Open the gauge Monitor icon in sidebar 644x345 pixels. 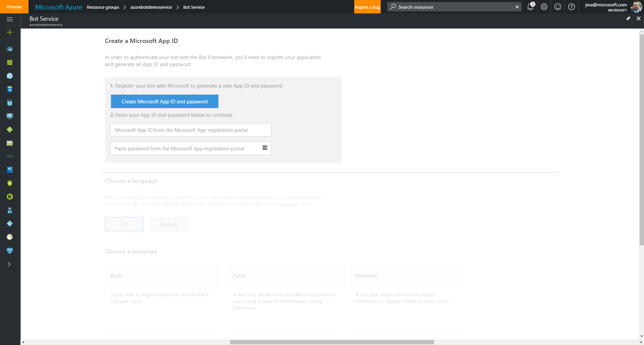(x=10, y=237)
